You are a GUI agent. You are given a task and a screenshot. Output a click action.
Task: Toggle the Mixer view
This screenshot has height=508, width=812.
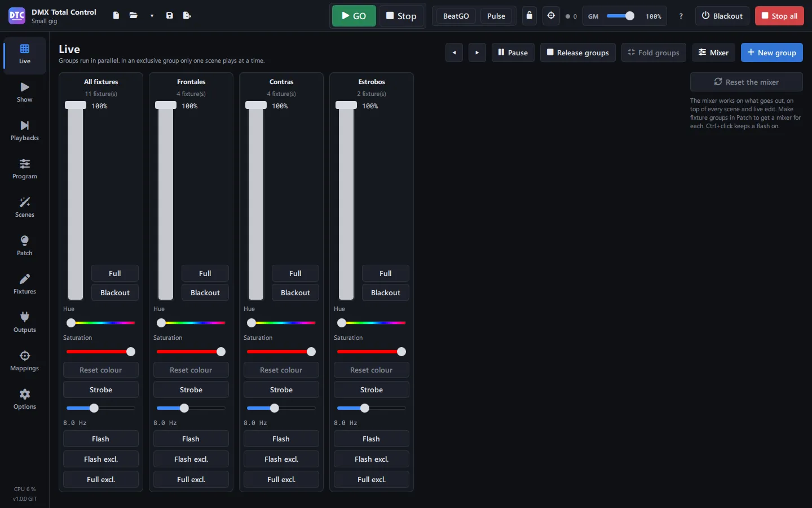tap(713, 52)
